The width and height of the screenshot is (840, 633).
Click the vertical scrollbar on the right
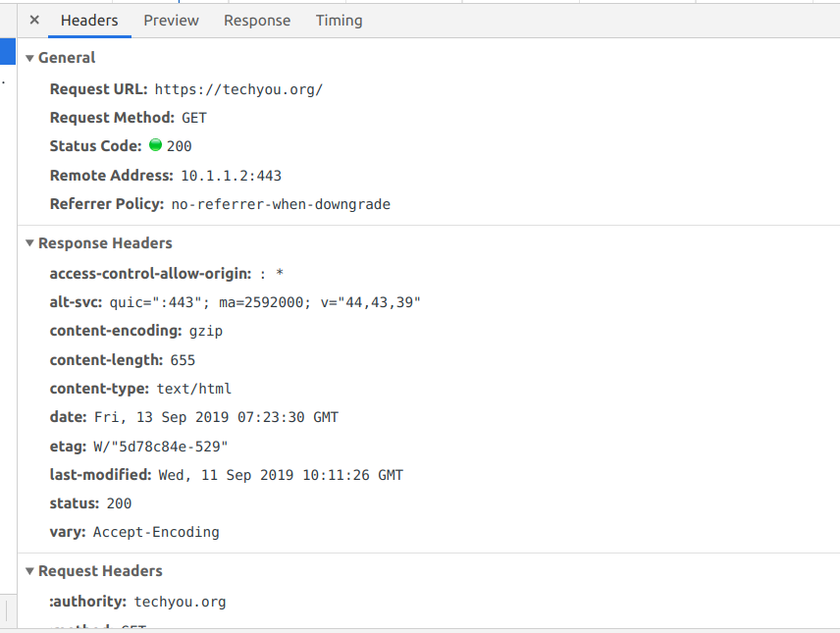835,294
